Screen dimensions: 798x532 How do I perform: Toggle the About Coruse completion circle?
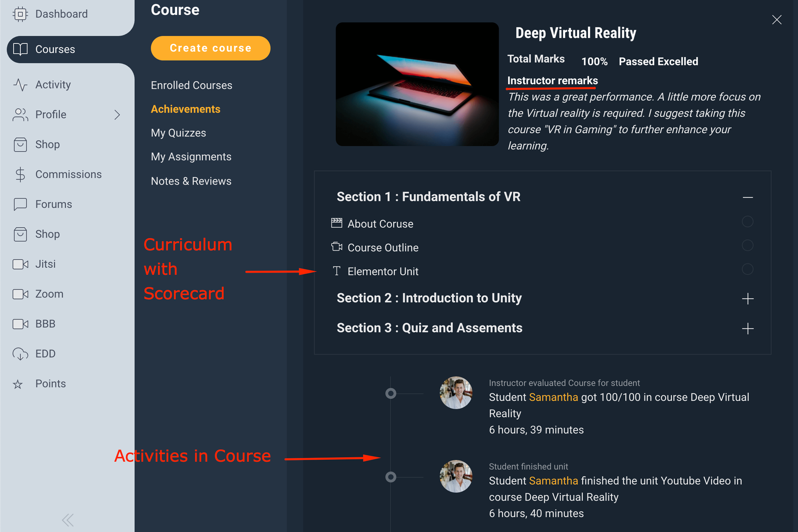coord(747,221)
